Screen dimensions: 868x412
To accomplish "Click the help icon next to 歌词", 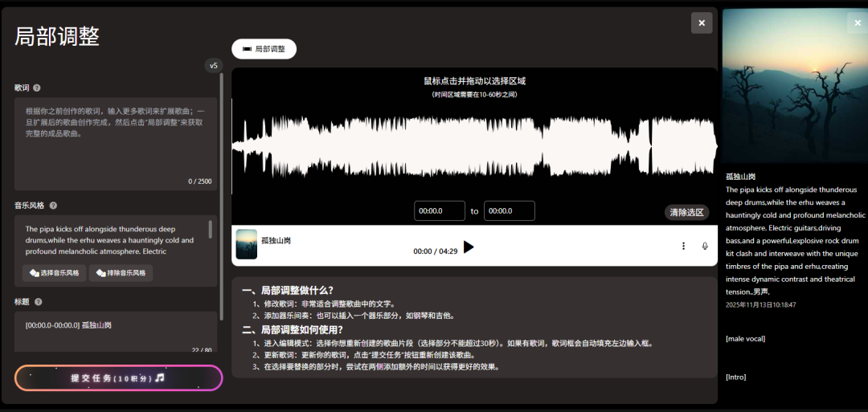I will coord(36,88).
